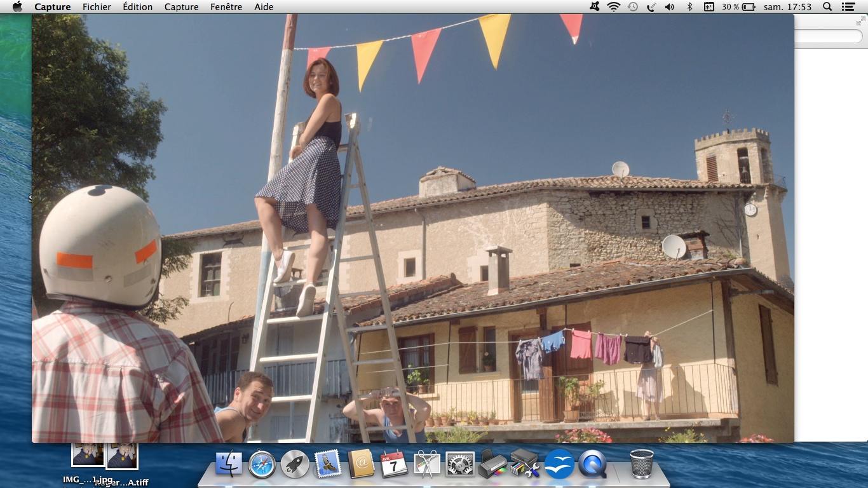Click the battery 30 % indicator
Screen dimensions: 868x488
(738, 7)
